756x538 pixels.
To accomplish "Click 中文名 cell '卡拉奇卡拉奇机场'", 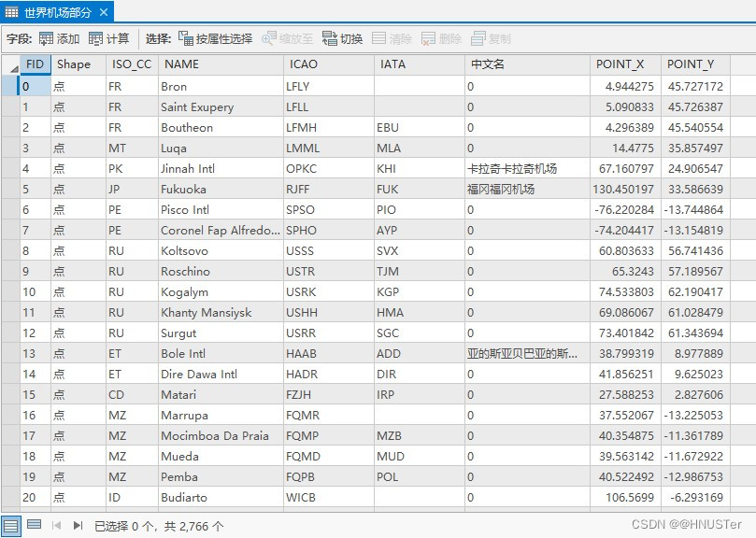I will pos(527,168).
